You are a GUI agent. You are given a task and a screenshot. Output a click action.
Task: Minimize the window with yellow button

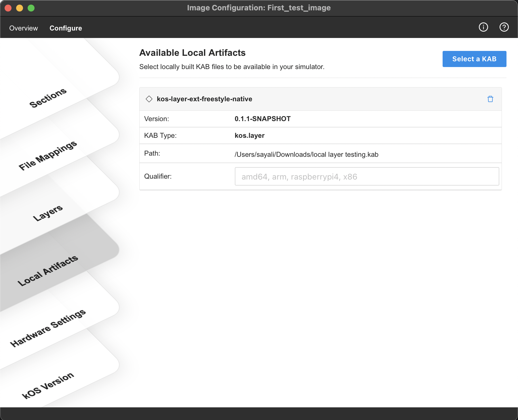pos(20,8)
